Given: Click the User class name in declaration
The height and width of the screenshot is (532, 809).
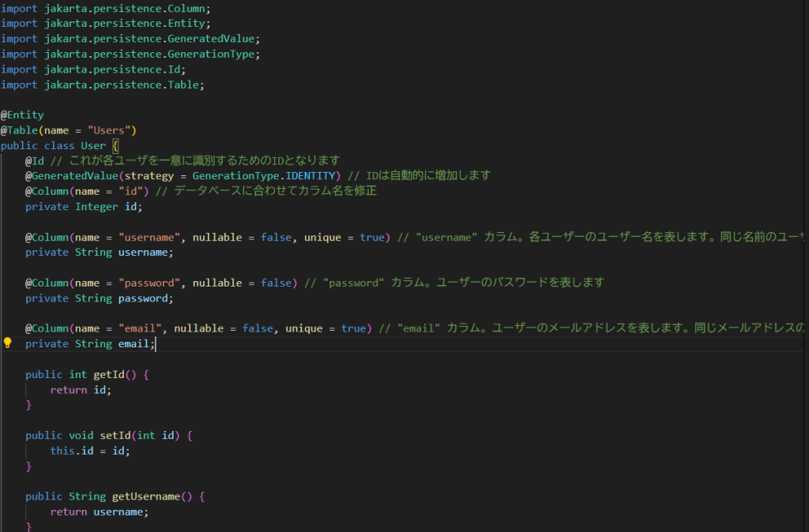Looking at the screenshot, I should click(x=93, y=145).
